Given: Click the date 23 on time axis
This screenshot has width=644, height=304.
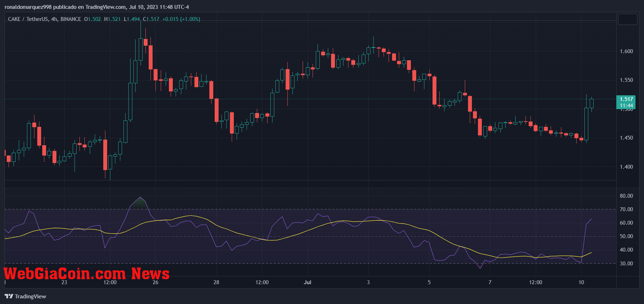Looking at the screenshot, I should point(64,282).
